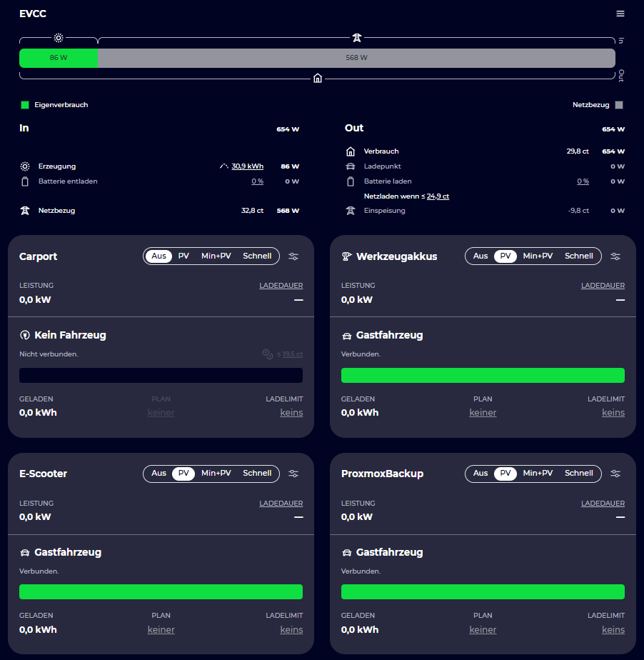644x660 pixels.
Task: Open Batterie entladen 0 % link
Action: point(258,181)
